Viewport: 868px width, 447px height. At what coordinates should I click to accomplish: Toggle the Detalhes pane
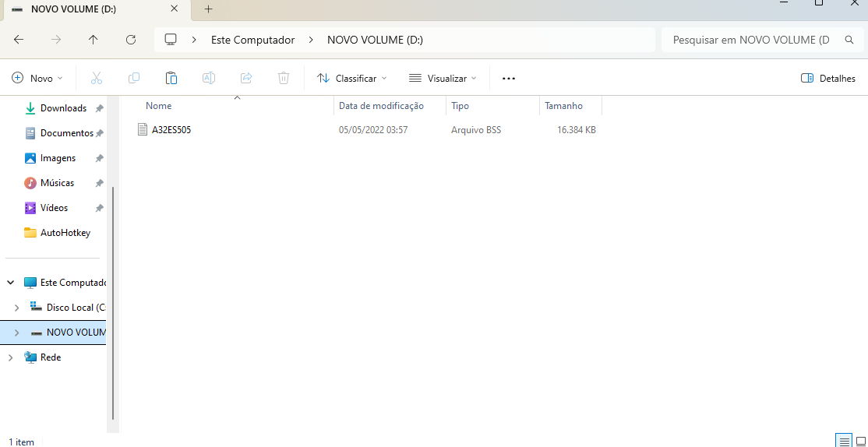tap(828, 79)
